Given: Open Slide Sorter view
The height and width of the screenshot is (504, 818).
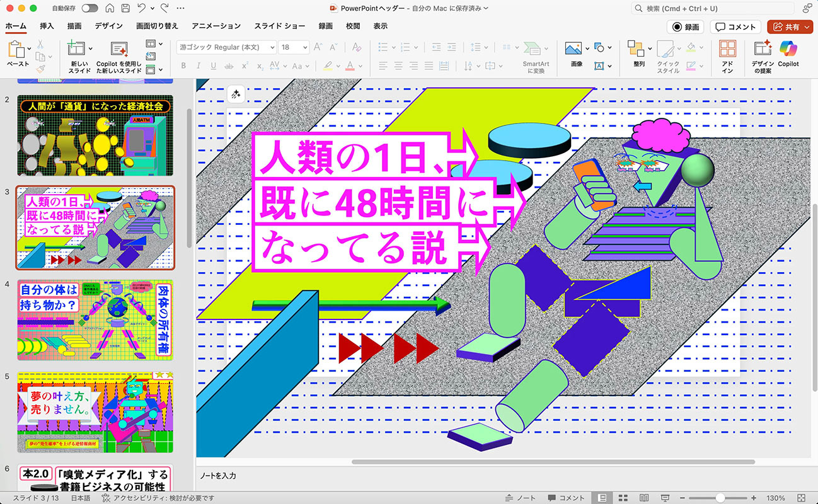Looking at the screenshot, I should click(x=623, y=498).
